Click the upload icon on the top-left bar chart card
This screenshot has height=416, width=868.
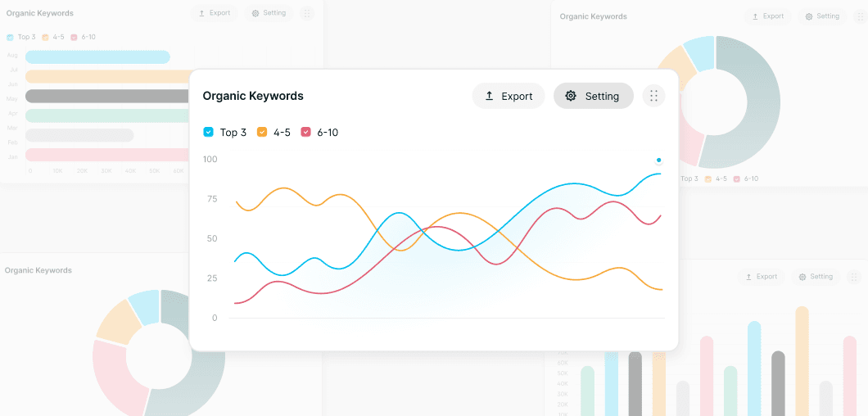click(x=201, y=13)
